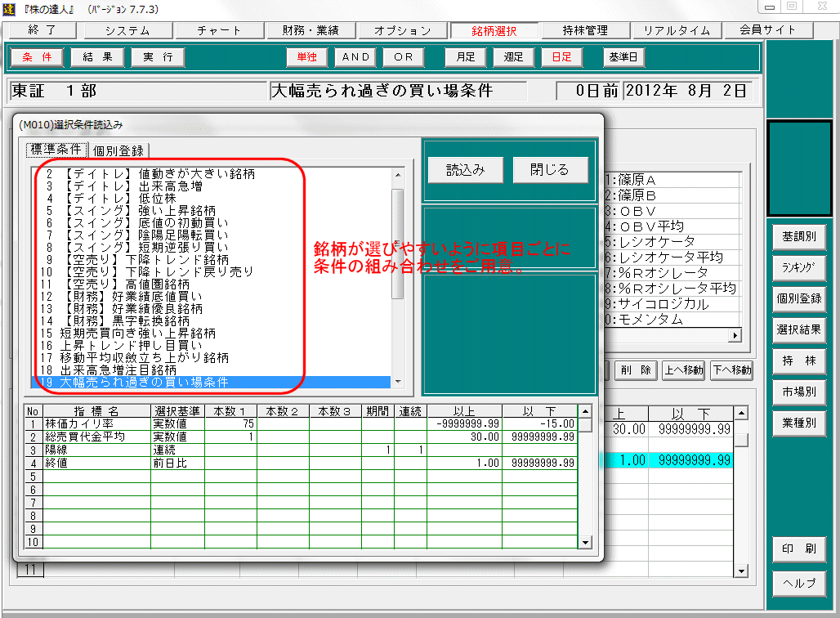Open ヘルプ help button
Image resolution: width=840 pixels, height=618 pixels.
click(x=798, y=583)
